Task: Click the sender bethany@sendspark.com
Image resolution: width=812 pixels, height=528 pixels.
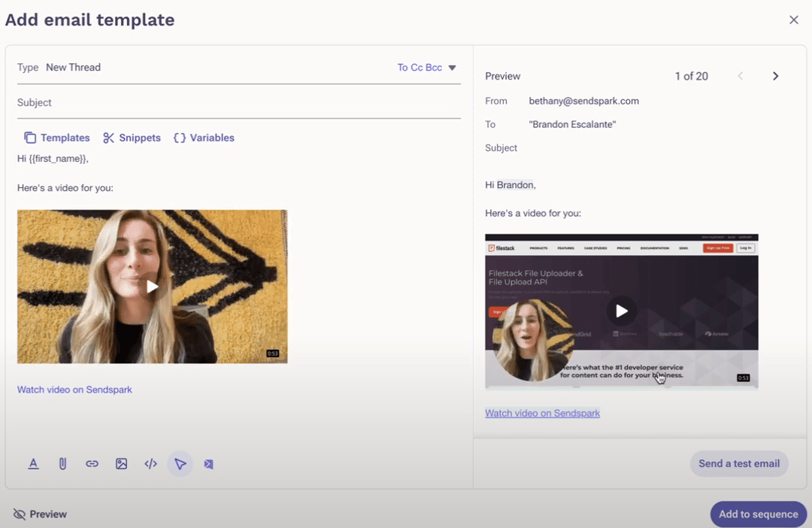Action: click(x=583, y=101)
